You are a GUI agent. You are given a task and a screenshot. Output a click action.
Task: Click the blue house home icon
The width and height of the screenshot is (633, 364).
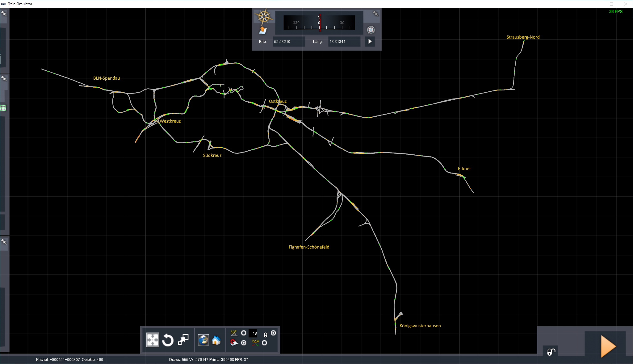click(216, 340)
